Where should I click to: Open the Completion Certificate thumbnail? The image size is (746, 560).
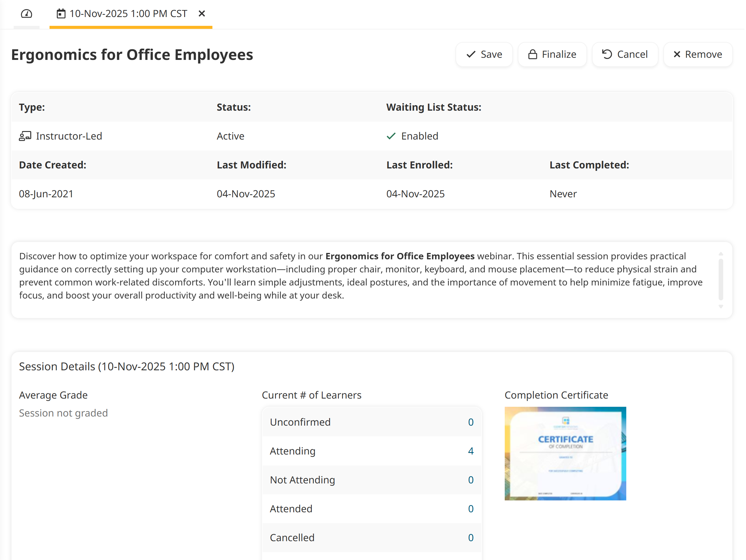[565, 453]
